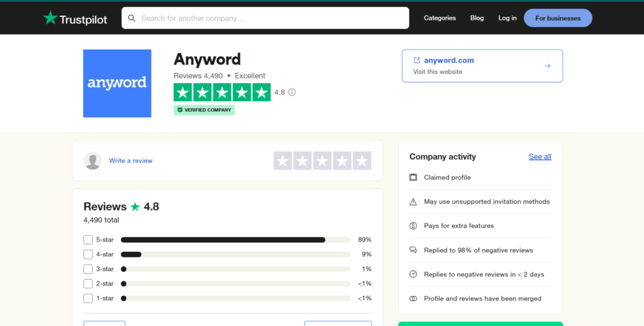Click the user avatar by Write a review
644x326 pixels.
92,160
